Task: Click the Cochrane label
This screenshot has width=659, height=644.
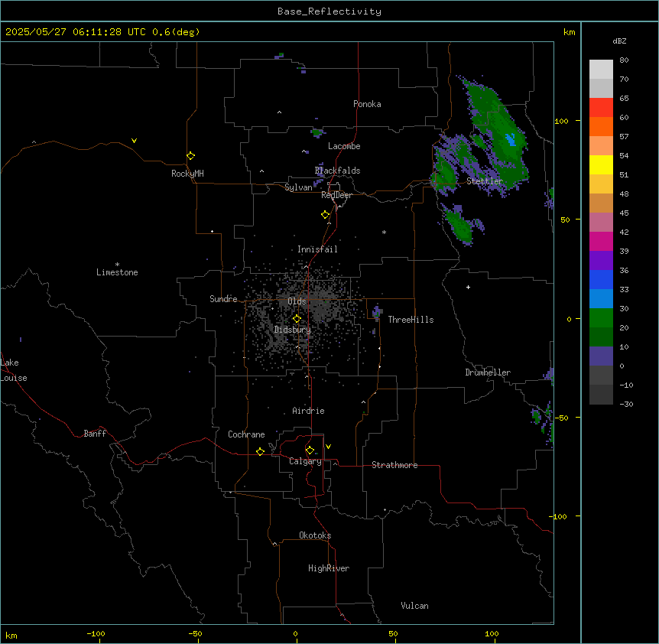Action: coord(246,434)
